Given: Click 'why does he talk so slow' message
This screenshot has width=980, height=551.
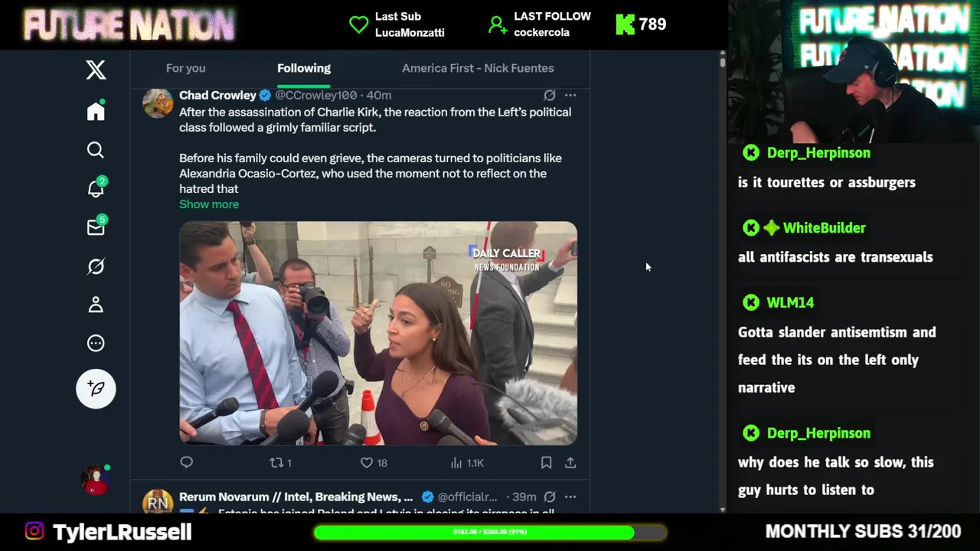Looking at the screenshot, I should point(835,476).
